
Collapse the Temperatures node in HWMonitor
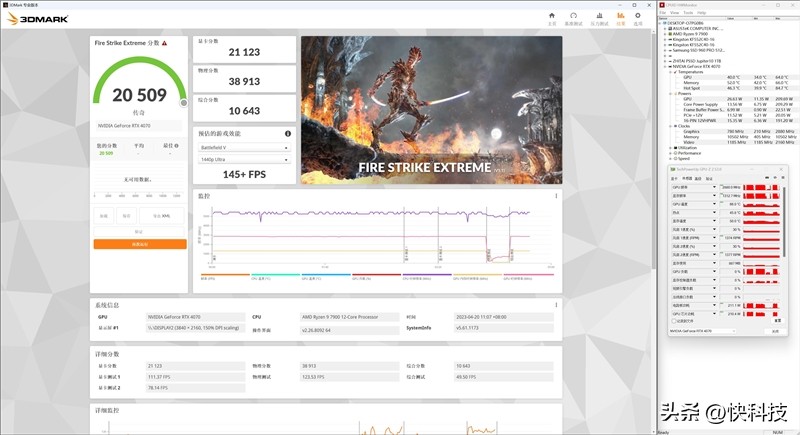coord(670,72)
